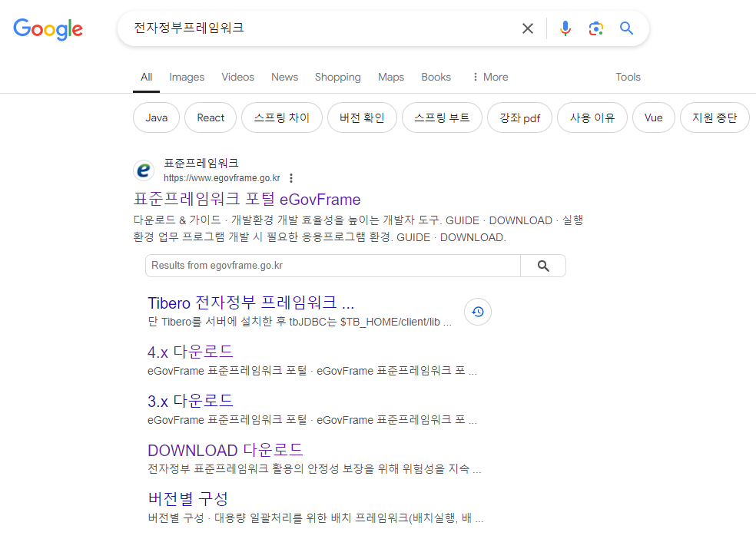Expand the More menu
Viewport: 756px width, 539px height.
490,77
